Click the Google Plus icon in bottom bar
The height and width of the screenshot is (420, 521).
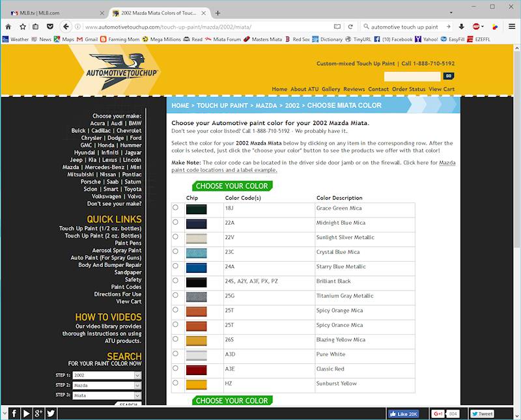click(x=38, y=413)
